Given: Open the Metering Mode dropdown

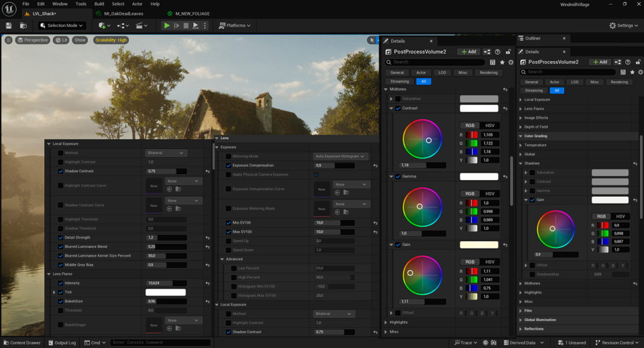Looking at the screenshot, I should pyautogui.click(x=340, y=156).
